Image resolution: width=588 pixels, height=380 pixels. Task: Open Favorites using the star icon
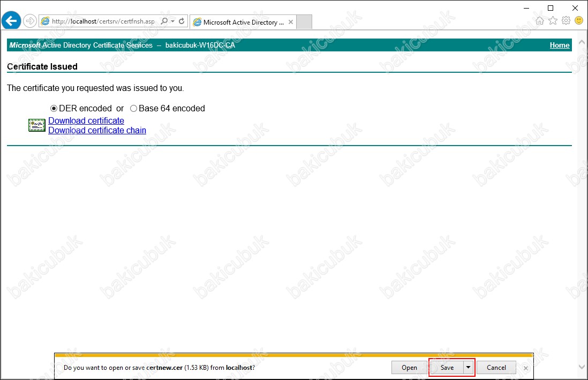tap(553, 21)
